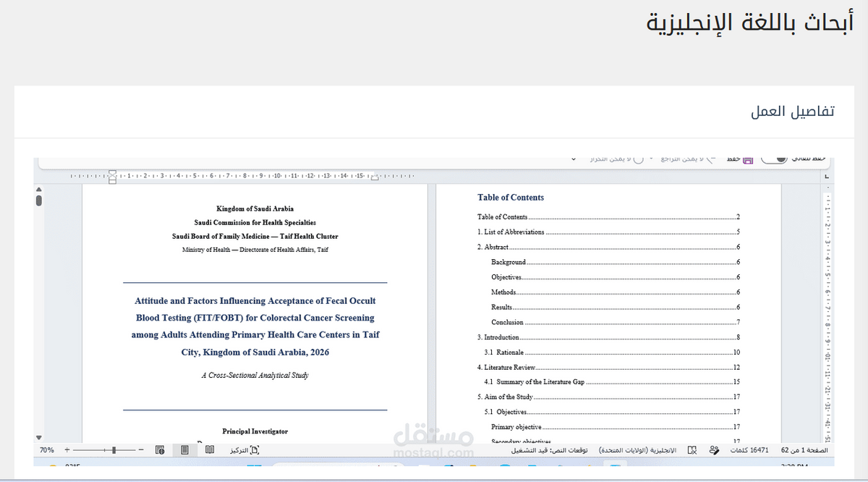Image resolution: width=868 pixels, height=482 pixels.
Task: Open the undo history dropdown arrow
Action: (x=651, y=158)
